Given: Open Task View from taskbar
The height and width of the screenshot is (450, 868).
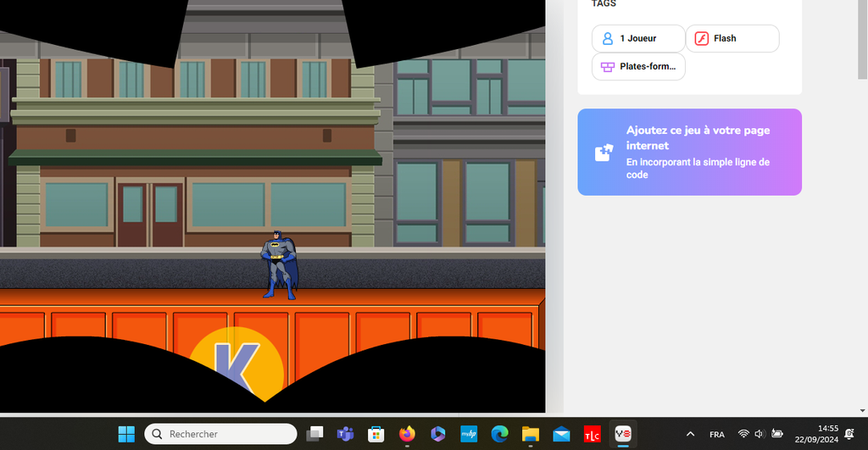Looking at the screenshot, I should click(x=314, y=434).
